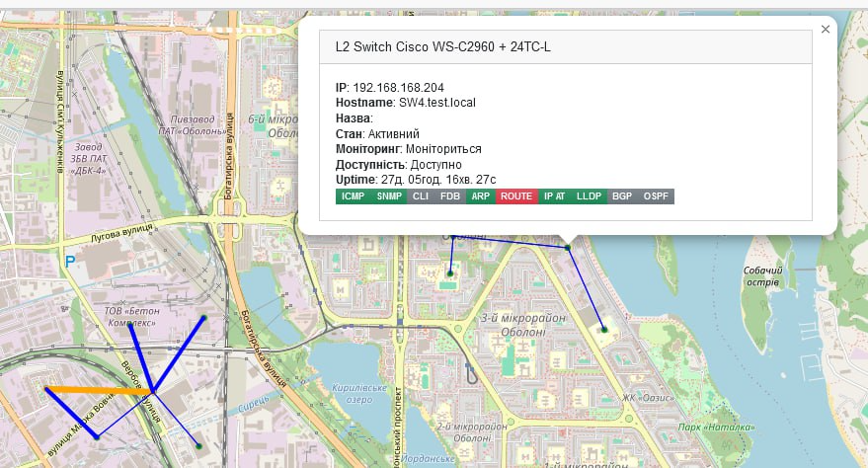Select the FDB badge
Viewport: 868px width, 468px height.
(x=450, y=196)
